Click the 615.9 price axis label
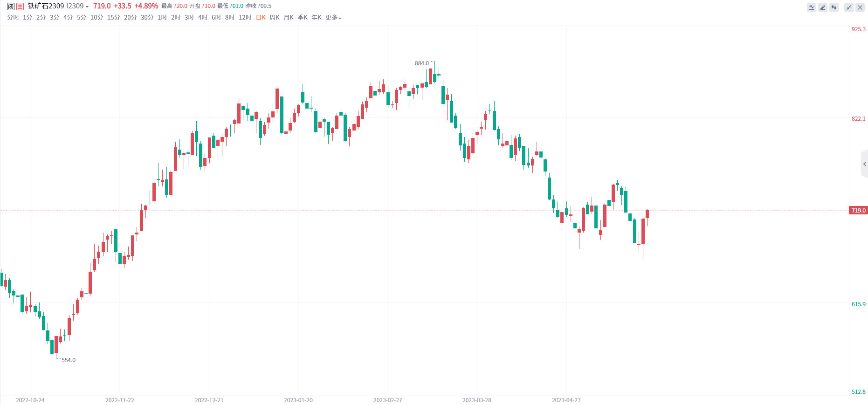 859,304
